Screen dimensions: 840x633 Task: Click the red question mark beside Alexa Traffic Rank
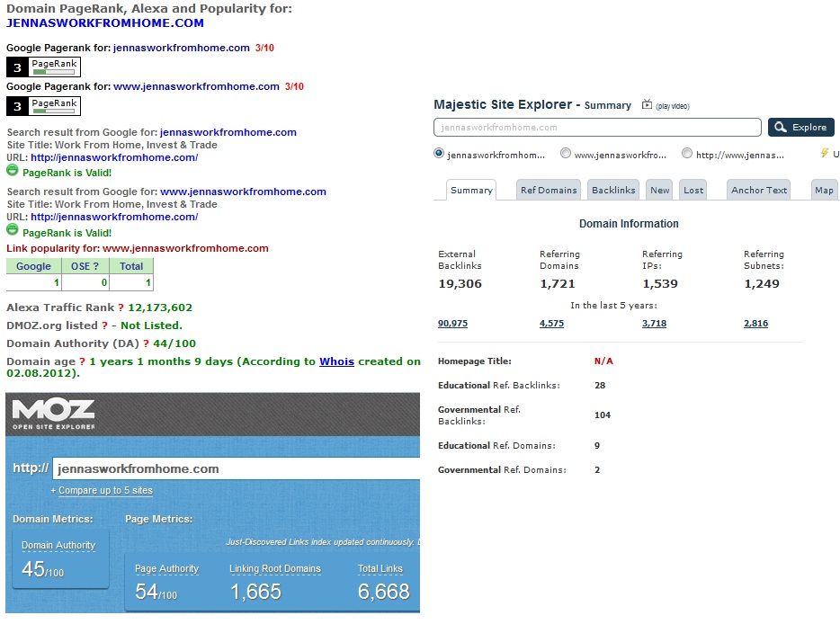[x=121, y=308]
